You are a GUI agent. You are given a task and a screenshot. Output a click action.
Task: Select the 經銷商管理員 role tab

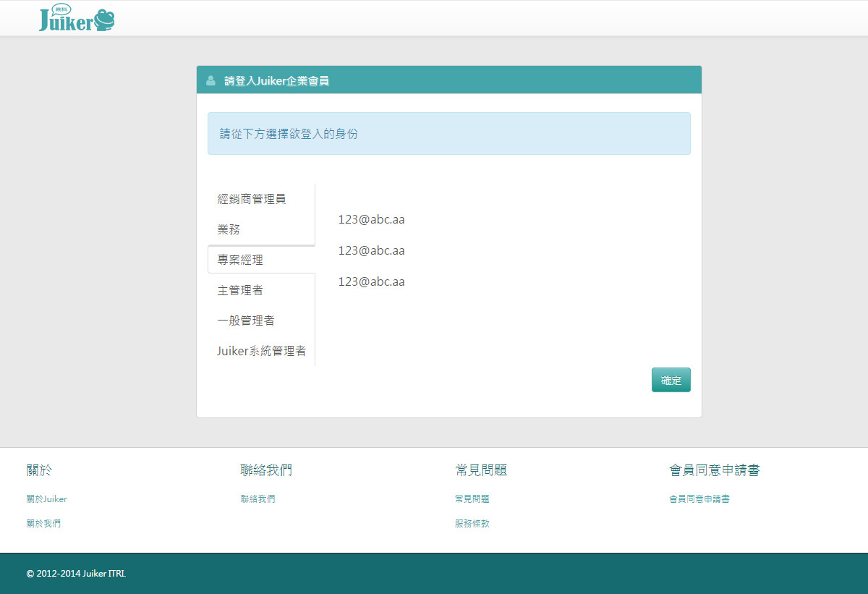[250, 198]
